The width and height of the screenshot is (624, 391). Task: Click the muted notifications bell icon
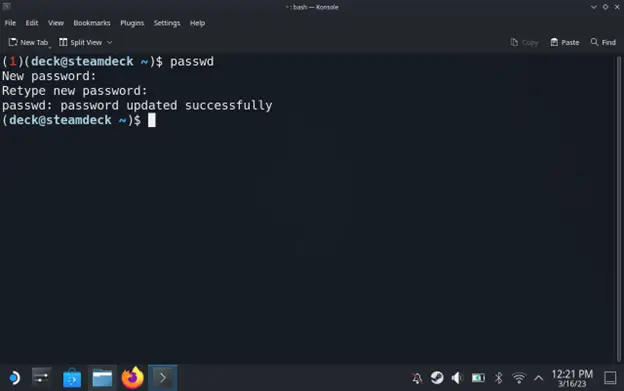pyautogui.click(x=417, y=378)
